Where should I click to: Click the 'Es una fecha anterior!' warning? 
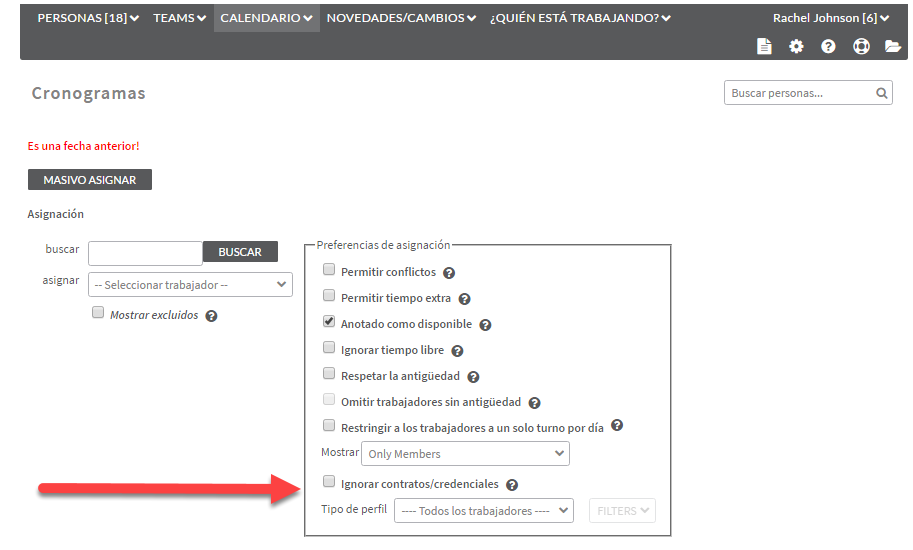[x=83, y=146]
